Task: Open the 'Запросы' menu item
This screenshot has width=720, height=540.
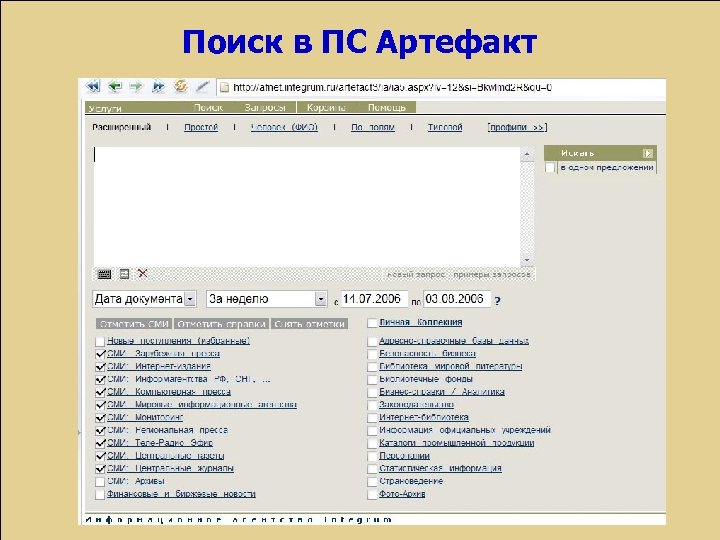Action: pyautogui.click(x=265, y=107)
